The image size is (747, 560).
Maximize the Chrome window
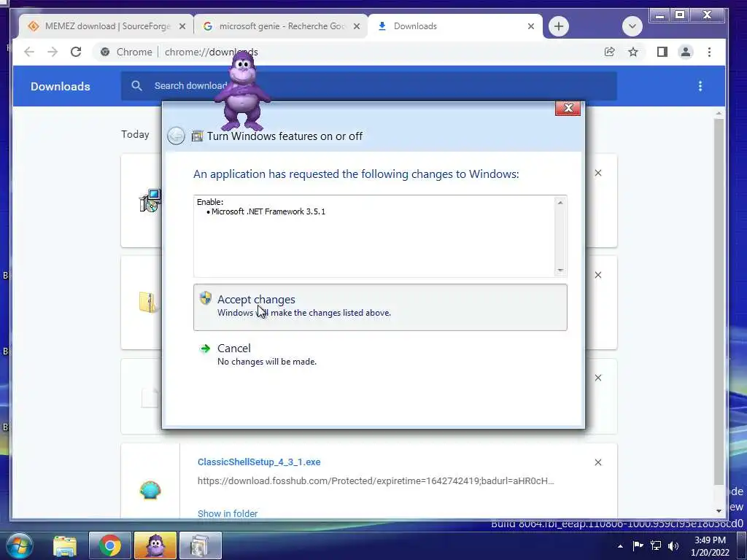coord(680,15)
